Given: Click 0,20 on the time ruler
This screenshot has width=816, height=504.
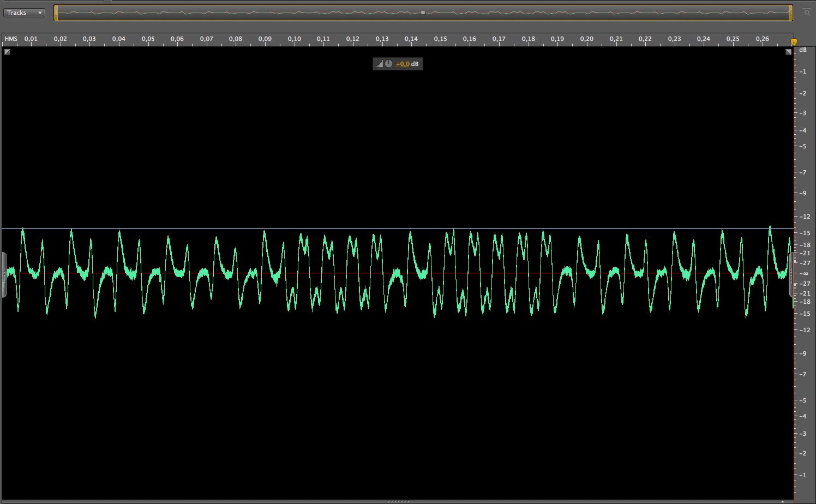Looking at the screenshot, I should [586, 39].
